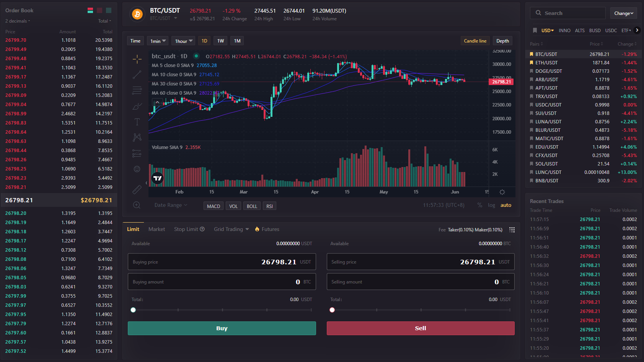Click the buy amount percentage slider handle
This screenshot has height=362, width=644.
click(x=133, y=310)
